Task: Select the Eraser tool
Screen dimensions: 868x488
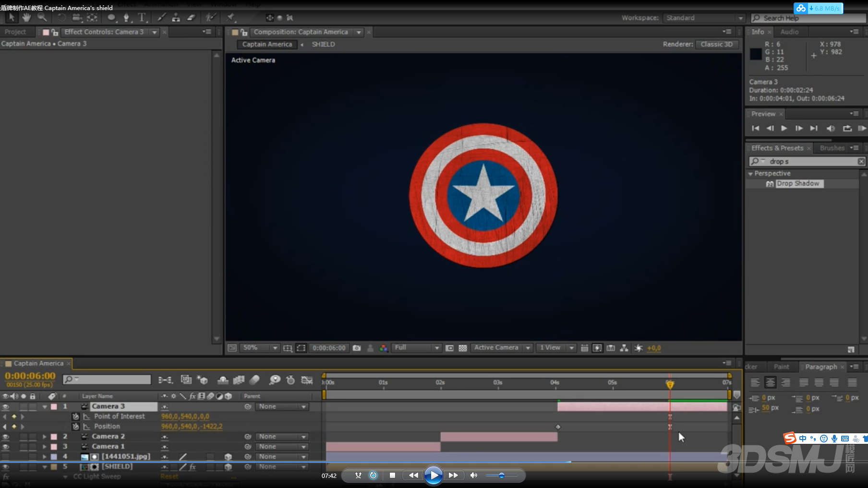Action: (x=191, y=18)
